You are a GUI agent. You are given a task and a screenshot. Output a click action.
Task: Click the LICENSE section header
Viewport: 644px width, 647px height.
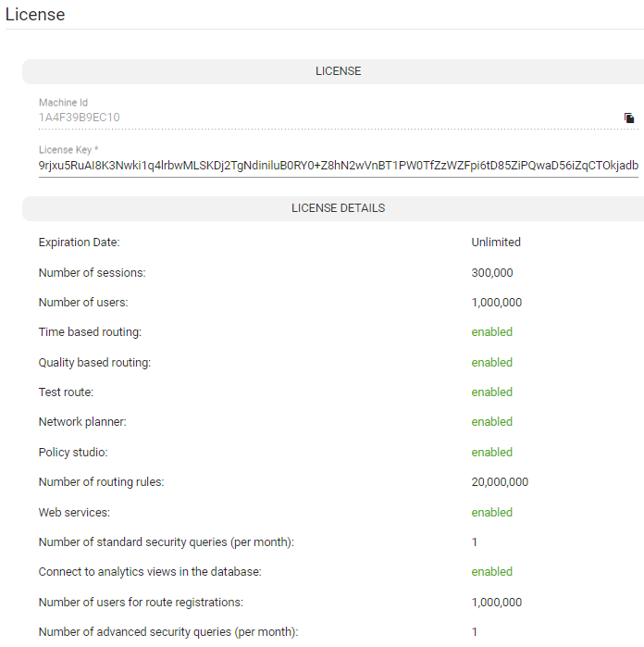click(x=338, y=71)
